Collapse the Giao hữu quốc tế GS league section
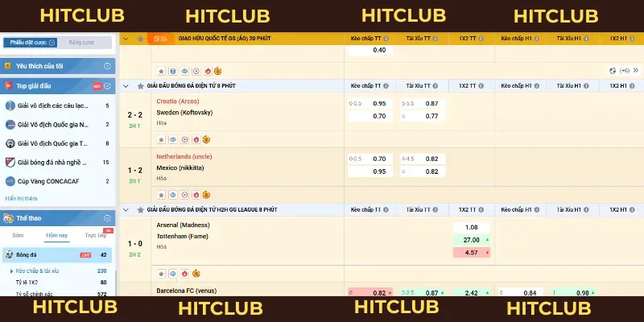644x322 pixels. click(x=126, y=39)
